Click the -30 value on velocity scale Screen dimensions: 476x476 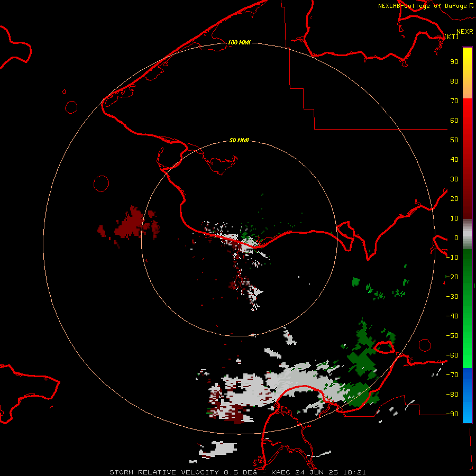coord(452,297)
